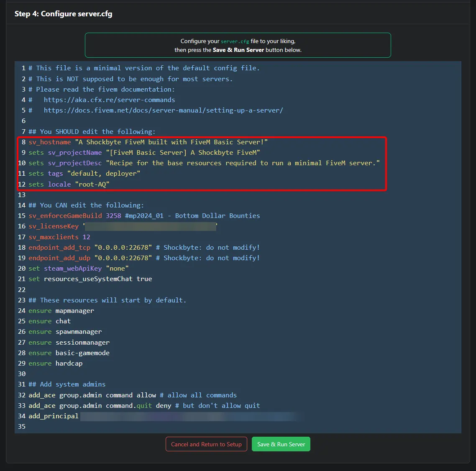Click the sv_maxclients 12 line

point(59,237)
